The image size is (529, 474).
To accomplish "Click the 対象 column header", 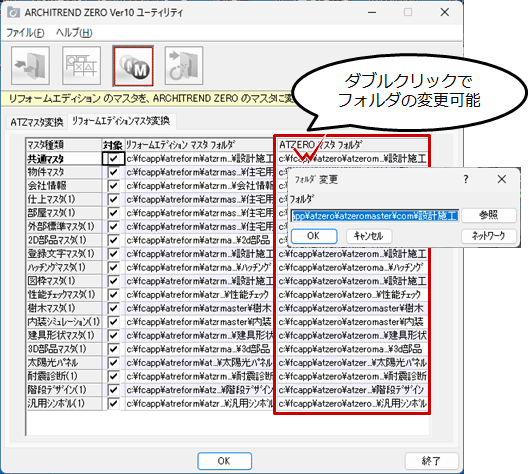I will coord(113,145).
